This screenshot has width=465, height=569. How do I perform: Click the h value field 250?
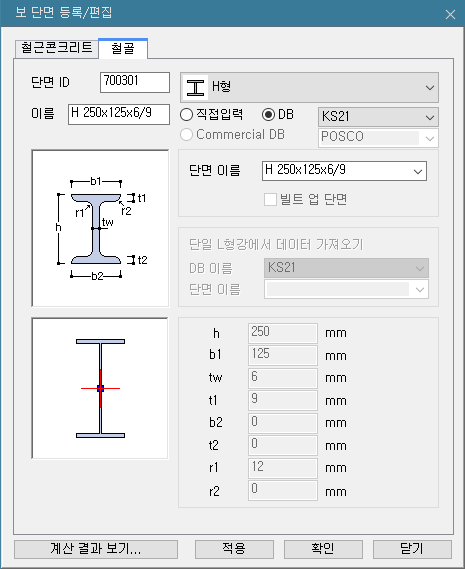(283, 333)
